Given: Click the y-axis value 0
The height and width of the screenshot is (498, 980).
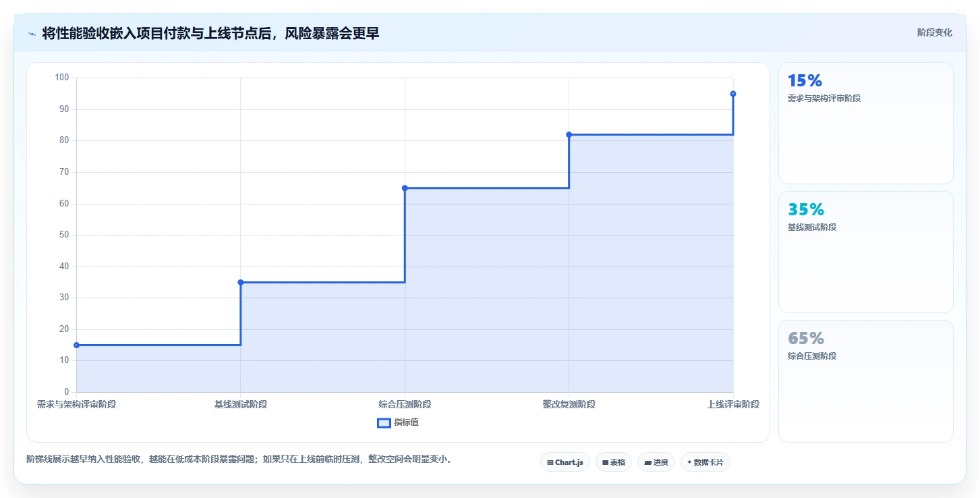Looking at the screenshot, I should coord(66,392).
